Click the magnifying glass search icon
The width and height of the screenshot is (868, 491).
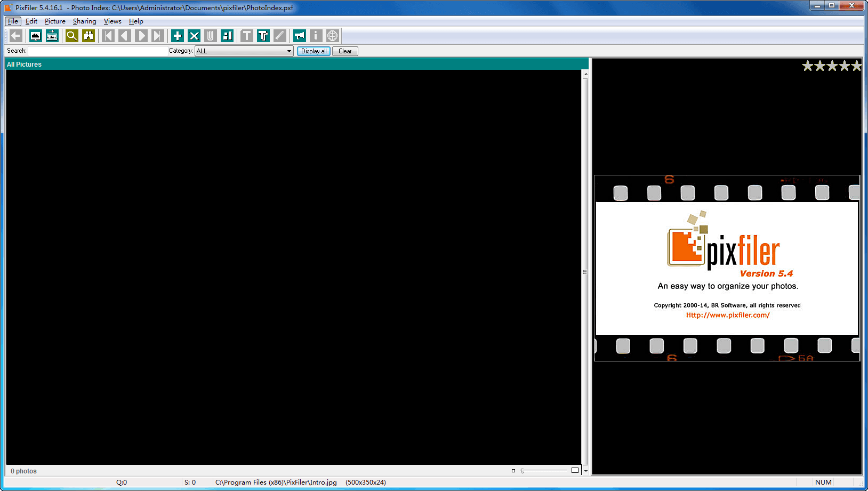(x=71, y=36)
